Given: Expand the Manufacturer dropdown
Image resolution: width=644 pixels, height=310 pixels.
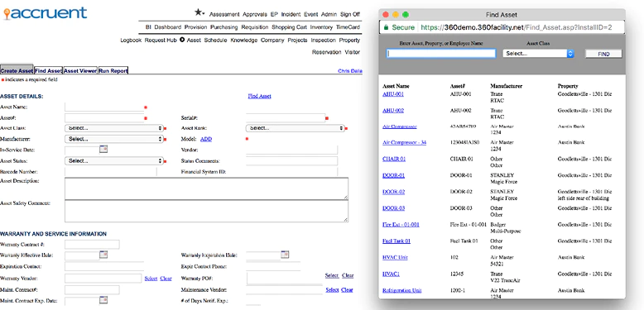Looking at the screenshot, I should pyautogui.click(x=114, y=139).
